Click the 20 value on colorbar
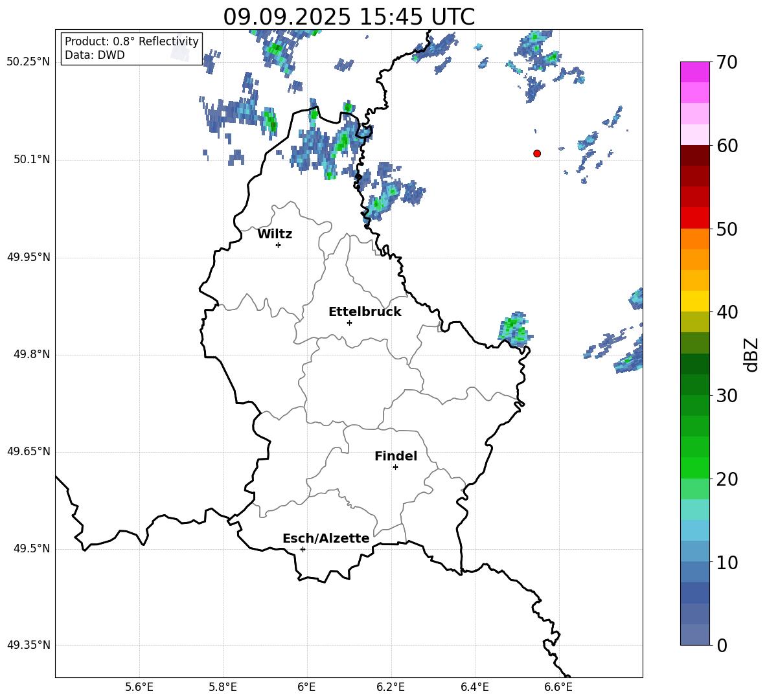This screenshot has width=767, height=700. click(x=727, y=479)
